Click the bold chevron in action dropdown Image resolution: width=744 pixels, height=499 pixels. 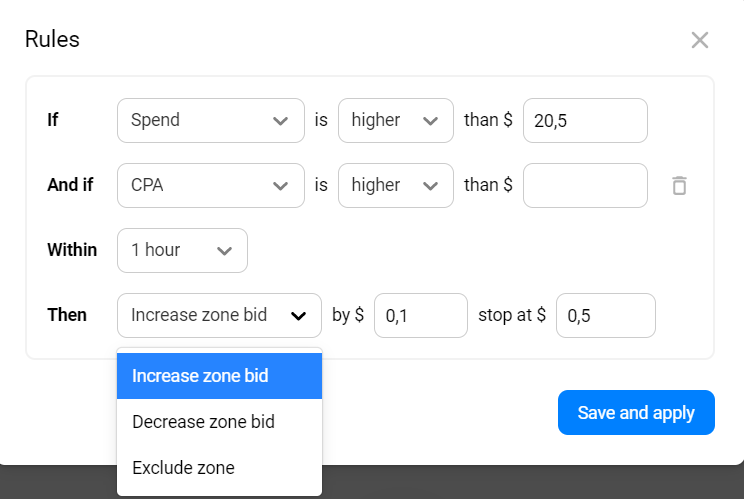(x=298, y=316)
